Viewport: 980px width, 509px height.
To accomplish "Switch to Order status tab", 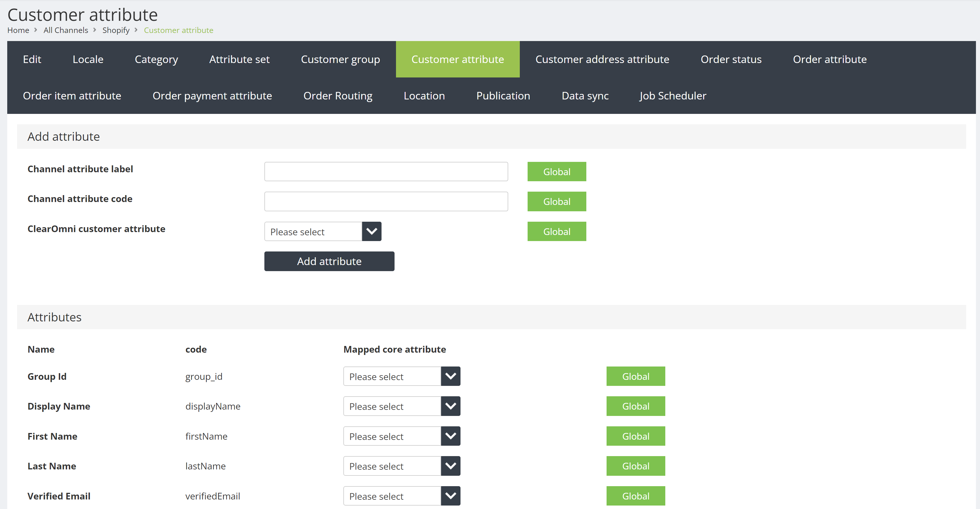I will click(731, 59).
